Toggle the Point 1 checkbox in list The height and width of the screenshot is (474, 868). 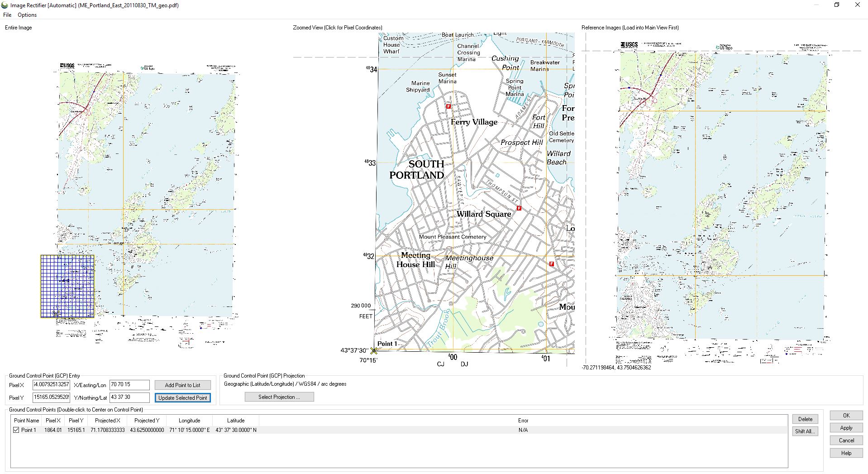[16, 430]
